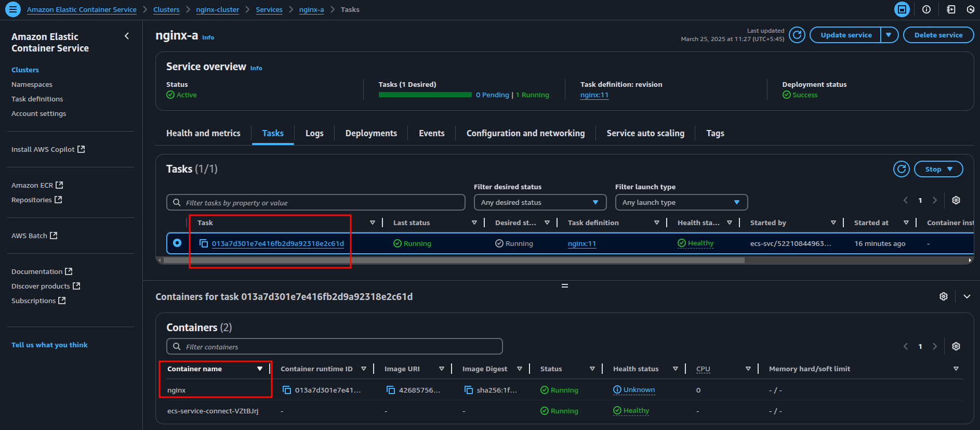Copy the nginx container runtime ID

[286, 390]
